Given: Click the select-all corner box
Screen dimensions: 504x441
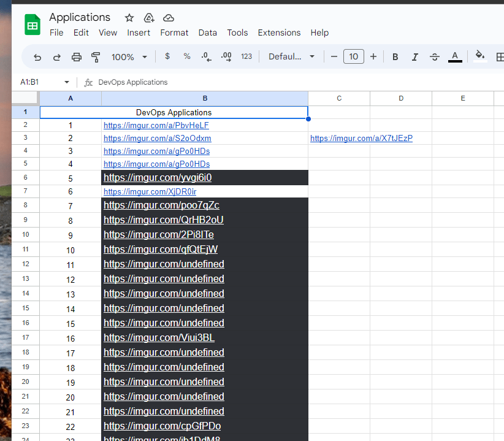Looking at the screenshot, I should [25, 98].
